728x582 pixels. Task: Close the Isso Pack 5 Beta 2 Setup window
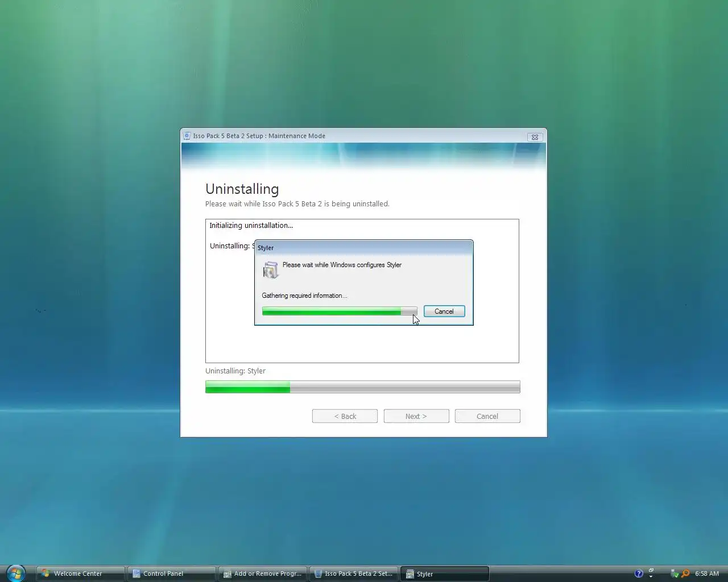[535, 137]
